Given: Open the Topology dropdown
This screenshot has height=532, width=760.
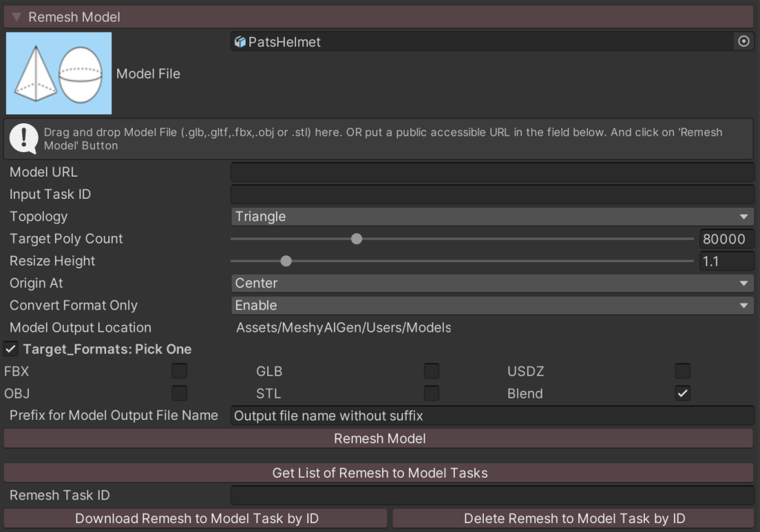Looking at the screenshot, I should pos(491,217).
